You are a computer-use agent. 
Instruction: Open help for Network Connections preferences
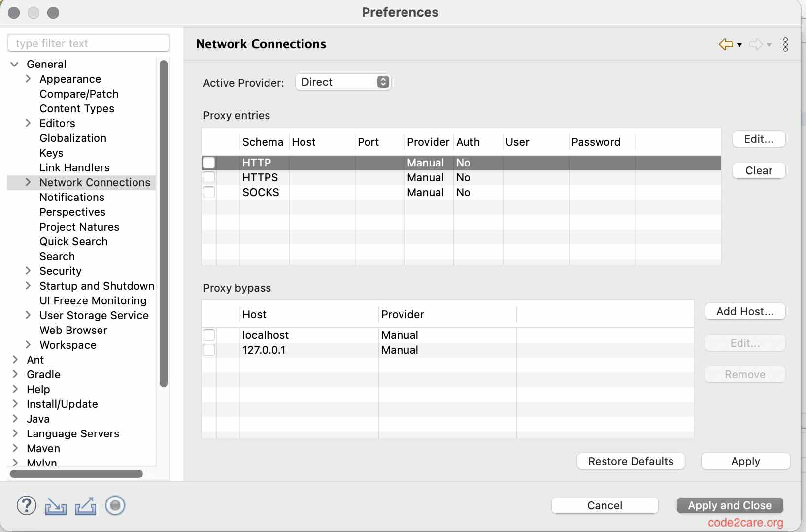pyautogui.click(x=26, y=505)
